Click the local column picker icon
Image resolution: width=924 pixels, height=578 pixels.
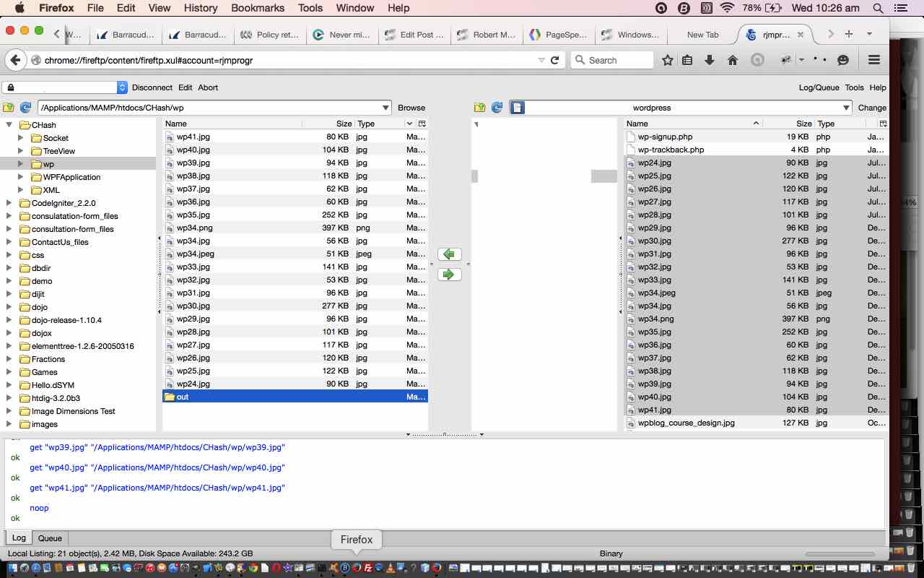pos(422,124)
